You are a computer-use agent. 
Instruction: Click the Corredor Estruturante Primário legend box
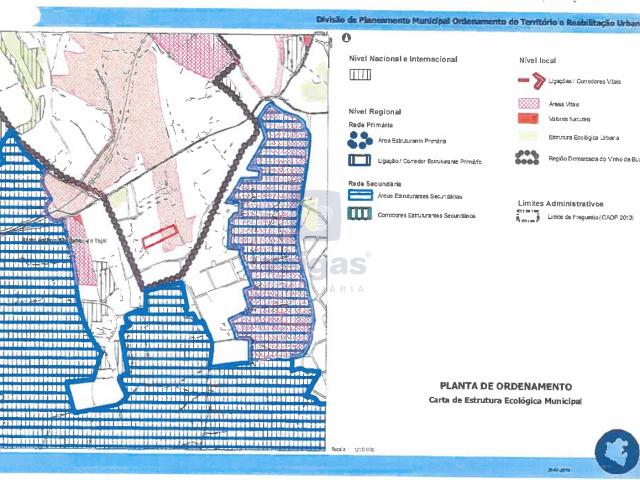[360, 160]
